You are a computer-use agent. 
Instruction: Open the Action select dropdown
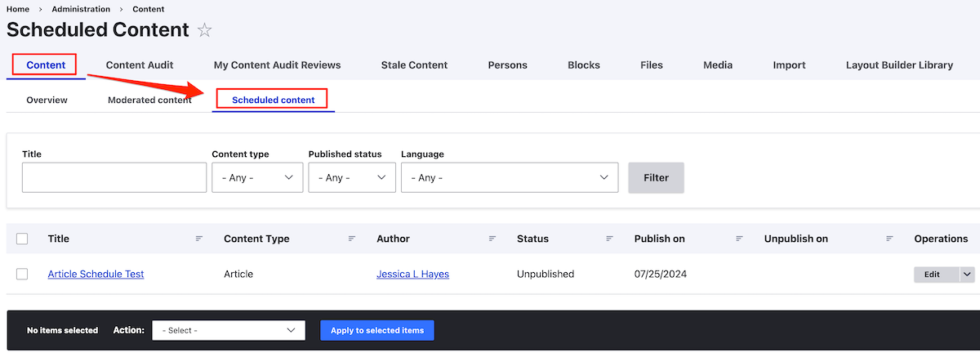pyautogui.click(x=229, y=330)
